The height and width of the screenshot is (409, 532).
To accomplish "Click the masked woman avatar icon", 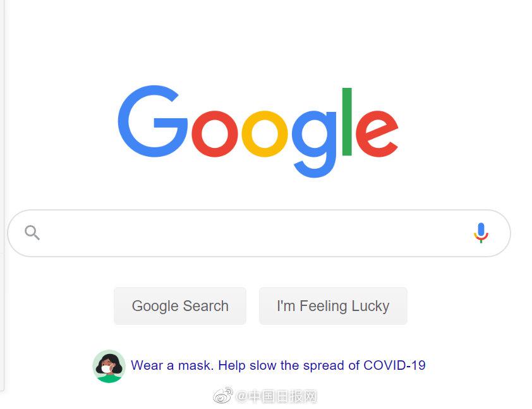I will tap(109, 366).
